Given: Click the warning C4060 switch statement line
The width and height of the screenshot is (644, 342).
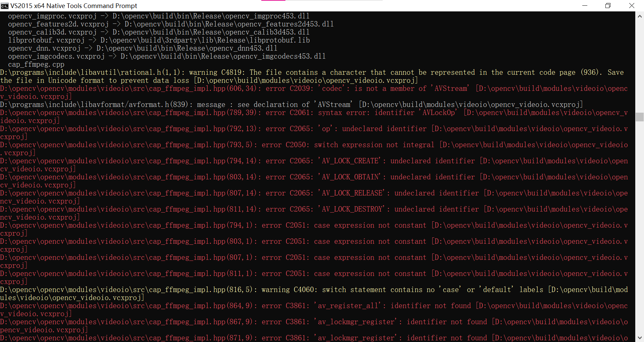Looking at the screenshot, I should coord(235,289).
